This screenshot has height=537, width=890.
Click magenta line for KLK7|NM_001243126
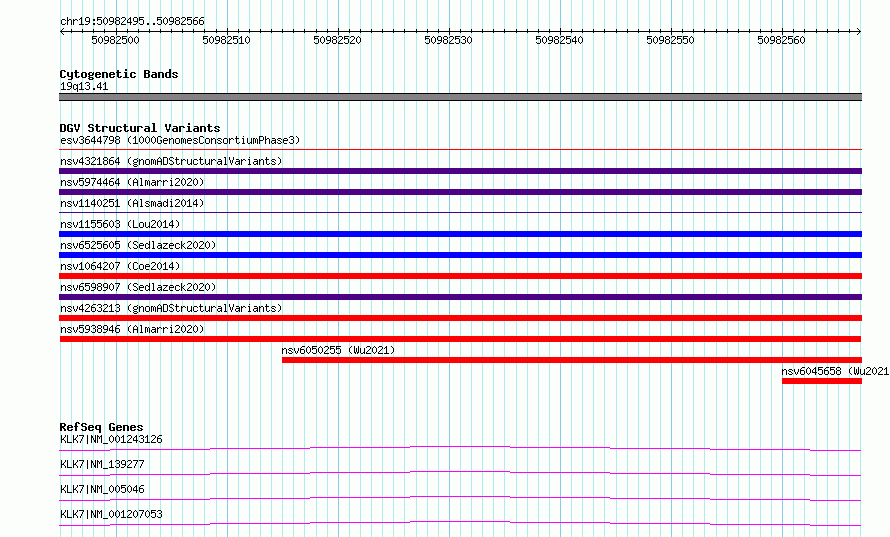tap(460, 448)
